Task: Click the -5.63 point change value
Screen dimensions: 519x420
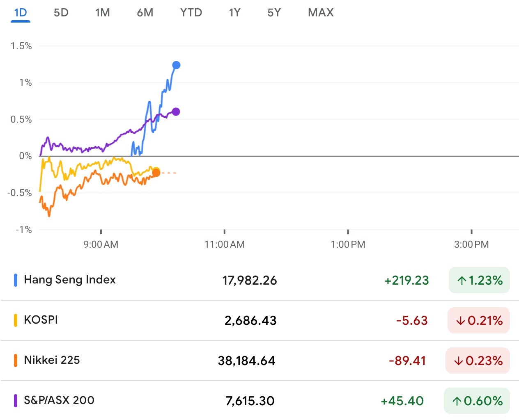Action: pos(412,321)
